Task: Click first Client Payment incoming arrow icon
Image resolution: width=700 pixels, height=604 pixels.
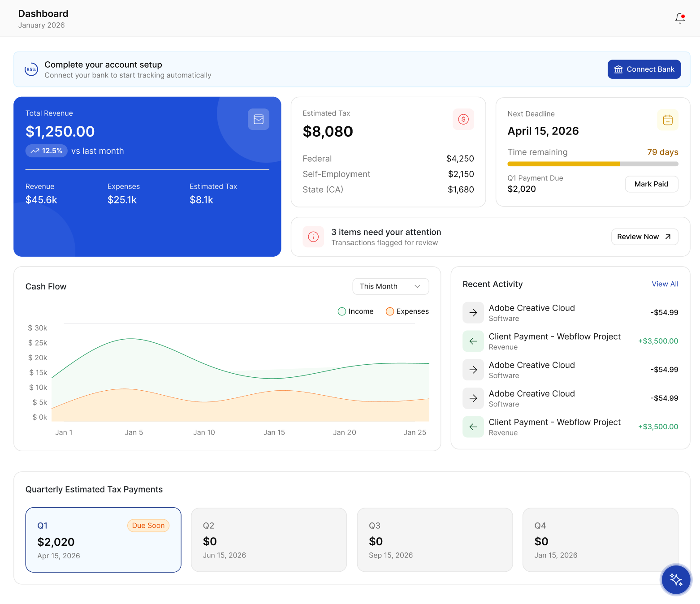Action: [x=473, y=341]
